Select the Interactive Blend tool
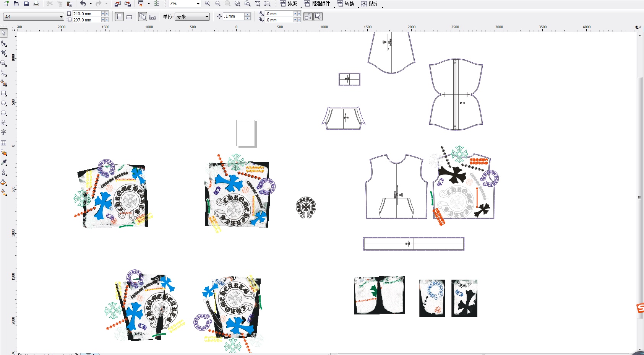644x355 pixels. tap(4, 153)
